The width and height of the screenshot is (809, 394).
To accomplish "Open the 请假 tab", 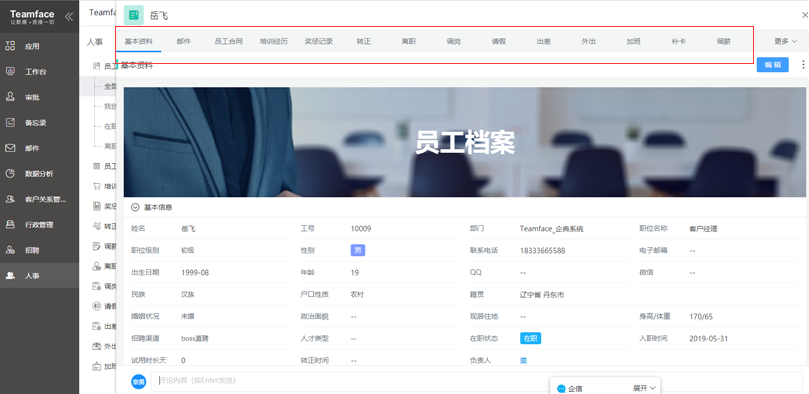I will coord(498,41).
